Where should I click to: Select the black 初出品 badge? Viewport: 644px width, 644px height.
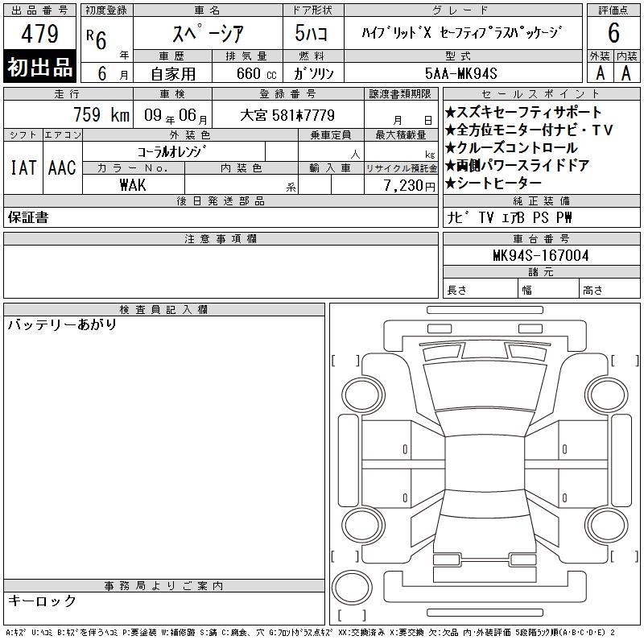39,67
